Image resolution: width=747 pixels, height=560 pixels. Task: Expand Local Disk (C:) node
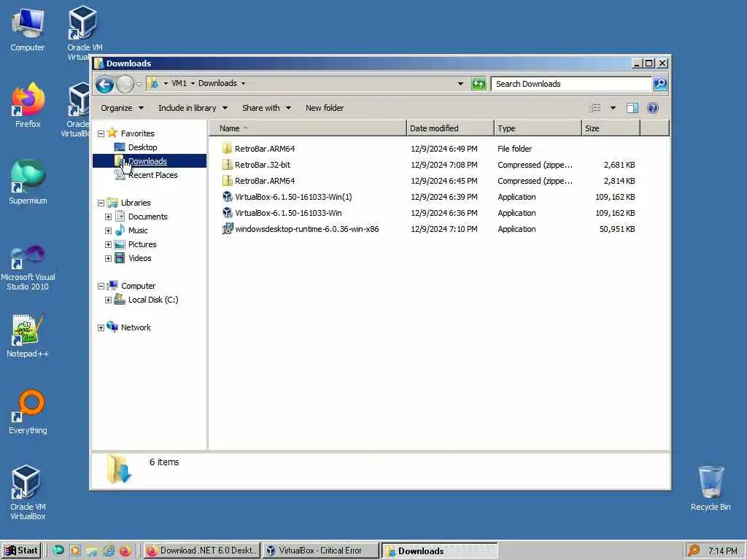coord(108,300)
